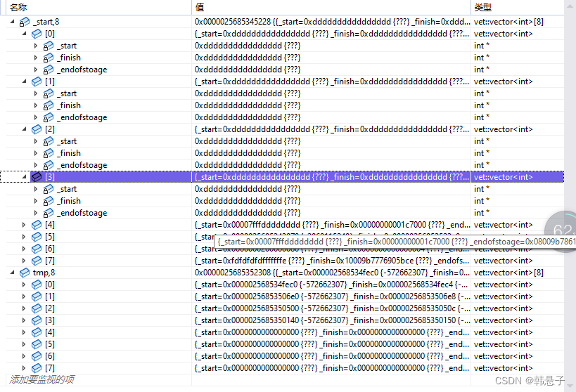The width and height of the screenshot is (576, 392).
Task: Collapse the _start,8 watch entry
Action: click(13, 22)
